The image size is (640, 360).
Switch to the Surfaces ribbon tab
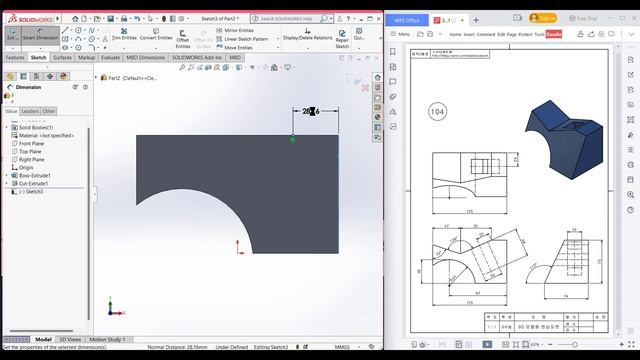62,58
